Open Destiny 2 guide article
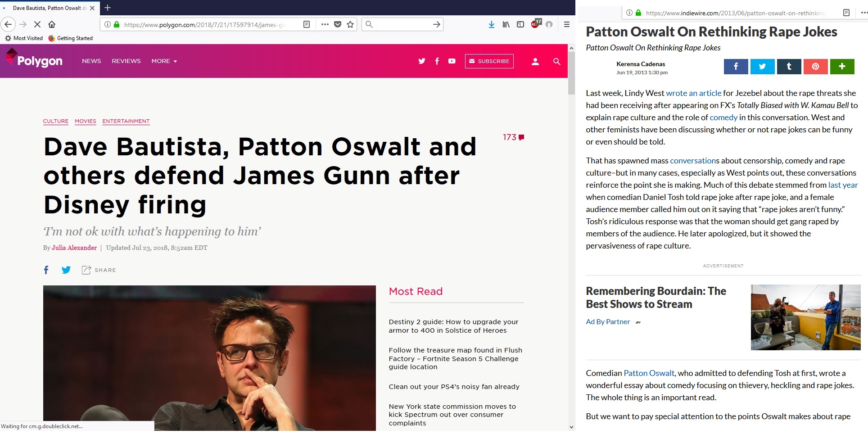This screenshot has height=443, width=868. tap(454, 326)
